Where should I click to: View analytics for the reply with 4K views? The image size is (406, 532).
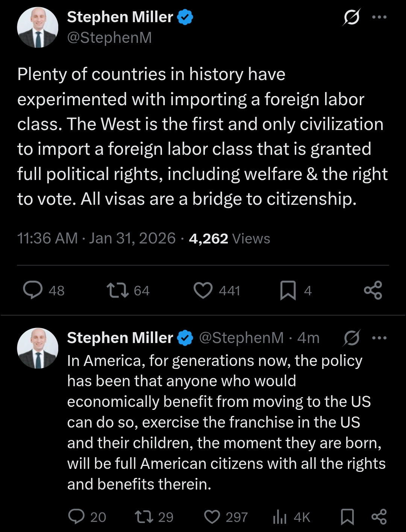coord(280,517)
